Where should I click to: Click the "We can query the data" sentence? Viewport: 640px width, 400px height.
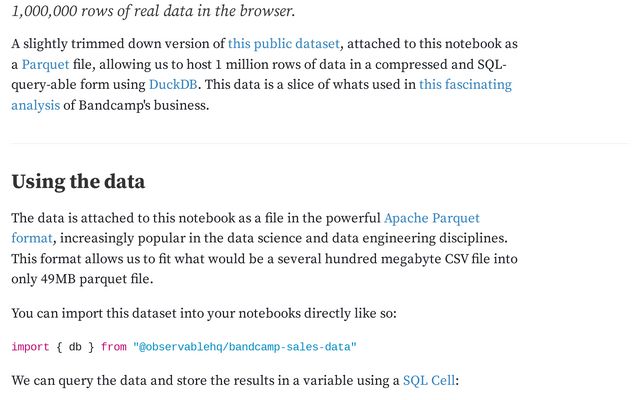(200, 381)
